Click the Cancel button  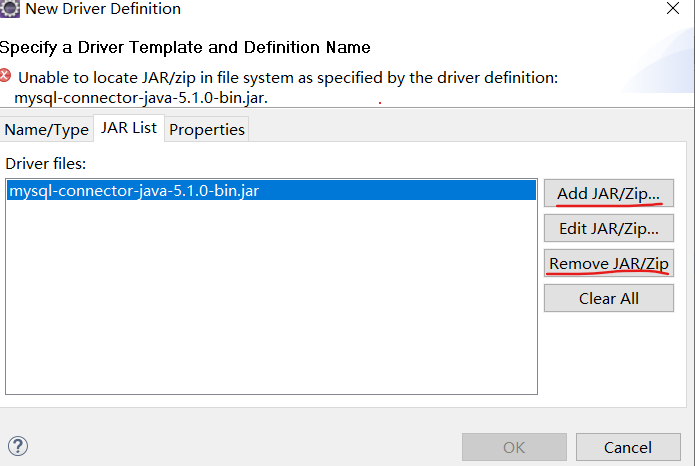628,447
